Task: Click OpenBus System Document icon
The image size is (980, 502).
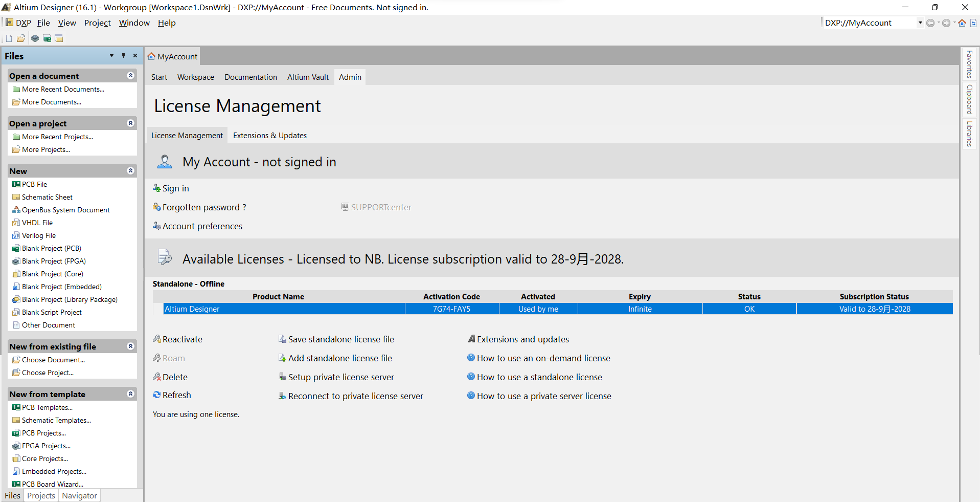Action: click(x=16, y=210)
